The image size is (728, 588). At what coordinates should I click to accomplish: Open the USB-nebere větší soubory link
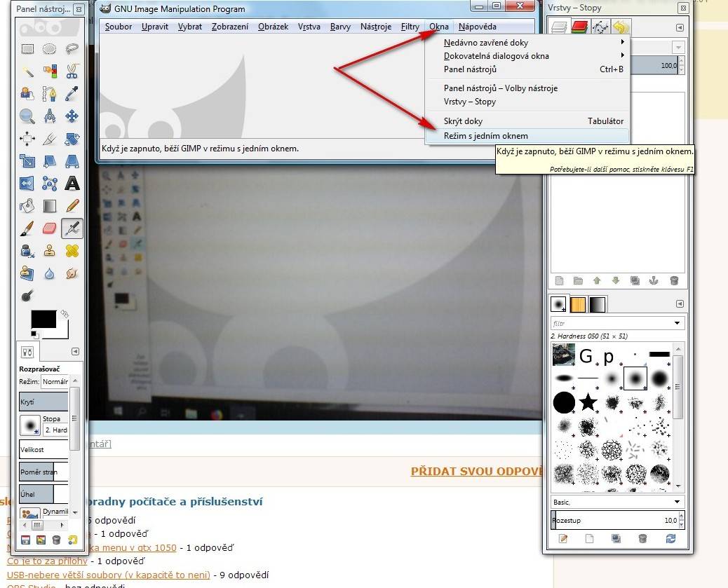(x=108, y=575)
